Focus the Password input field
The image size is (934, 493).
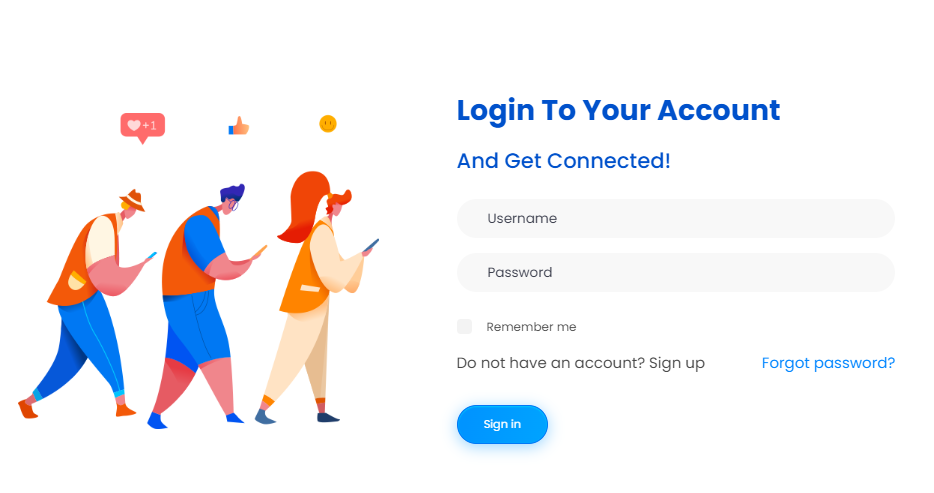tap(675, 272)
